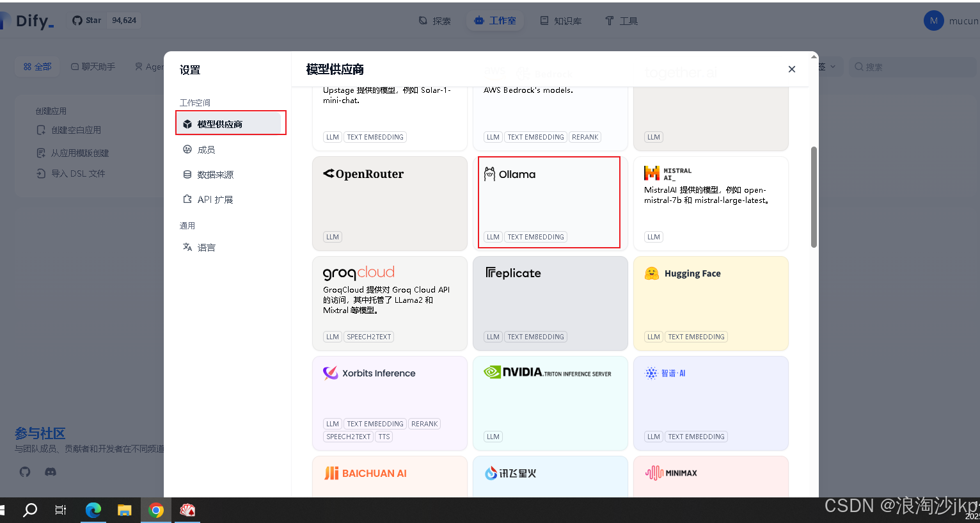Click the Hugging Face emoji icon
Image resolution: width=980 pixels, height=523 pixels.
point(651,273)
